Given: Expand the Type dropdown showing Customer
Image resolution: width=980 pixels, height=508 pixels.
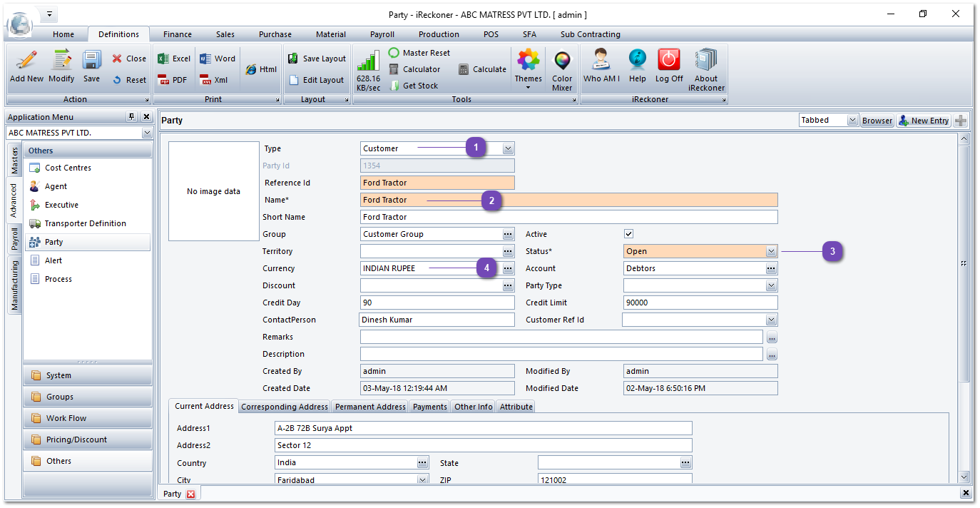Looking at the screenshot, I should pos(508,148).
